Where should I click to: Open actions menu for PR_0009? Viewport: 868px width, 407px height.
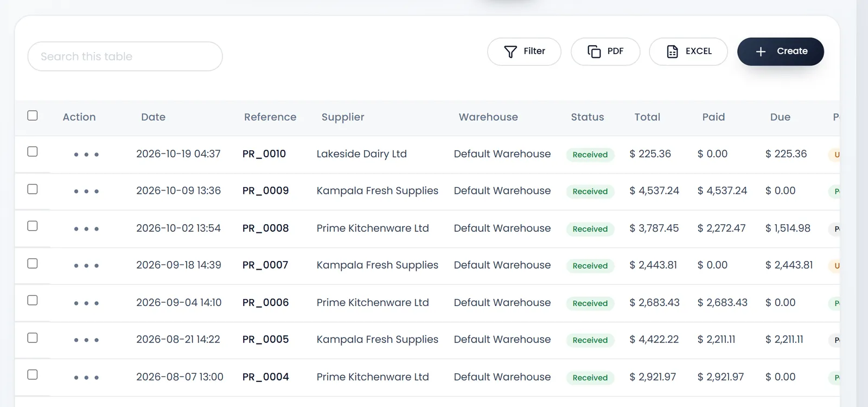pos(86,192)
